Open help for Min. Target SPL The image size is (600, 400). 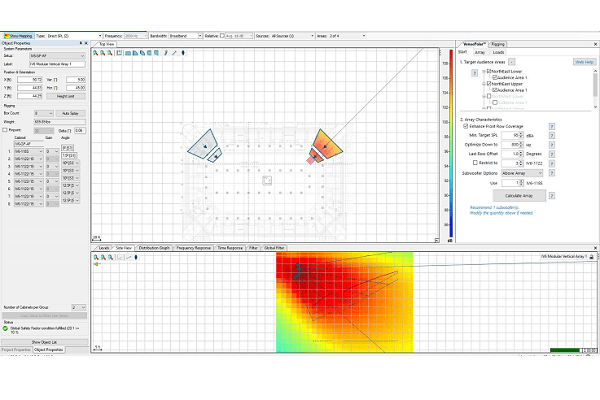[552, 136]
